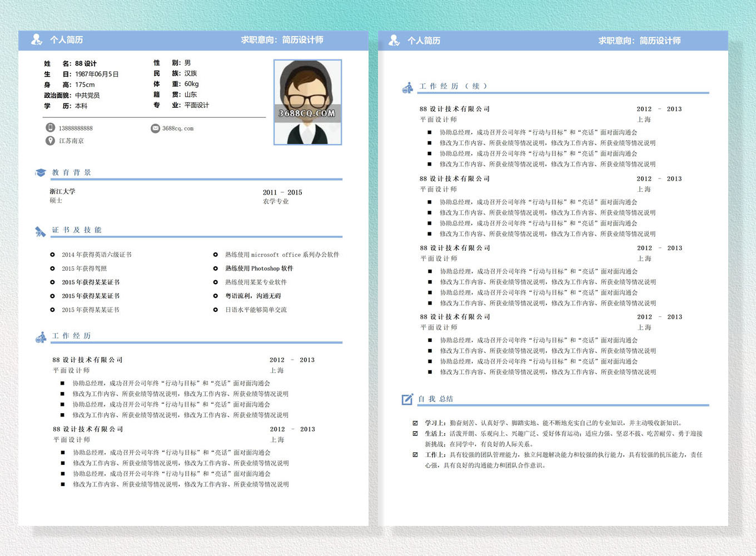Click the email icon beside 3688cq.com

pos(155,128)
